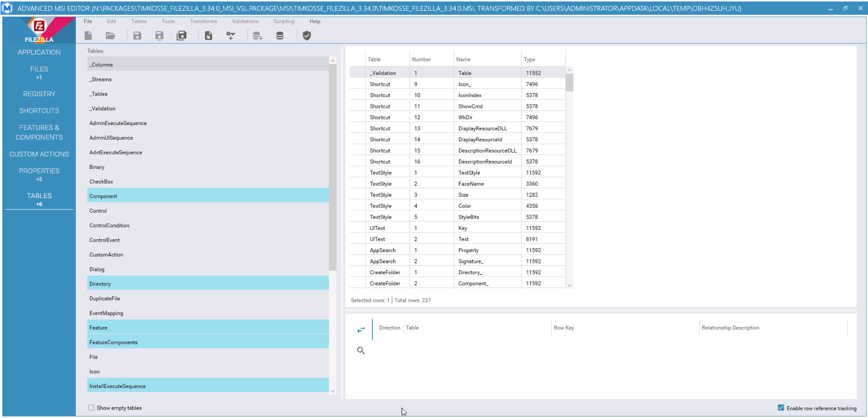Screen dimensions: 868x418
Task: Untick Enable row reference tracking
Action: [781, 408]
